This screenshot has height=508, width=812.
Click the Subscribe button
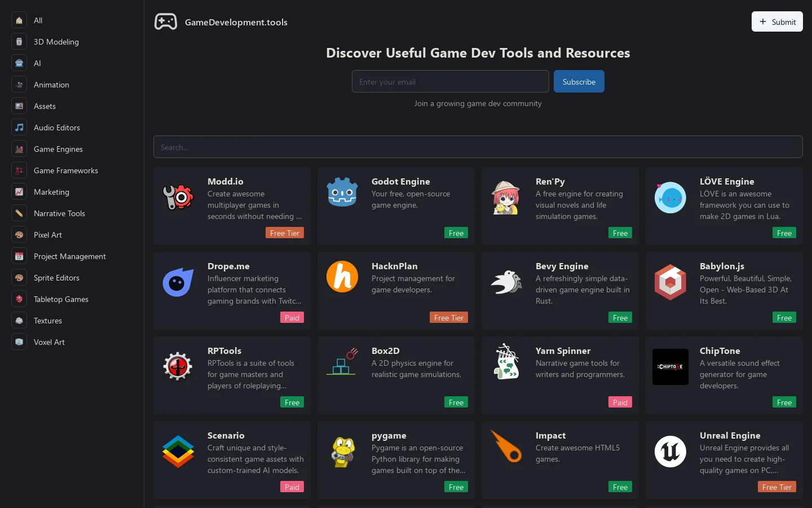(x=579, y=81)
